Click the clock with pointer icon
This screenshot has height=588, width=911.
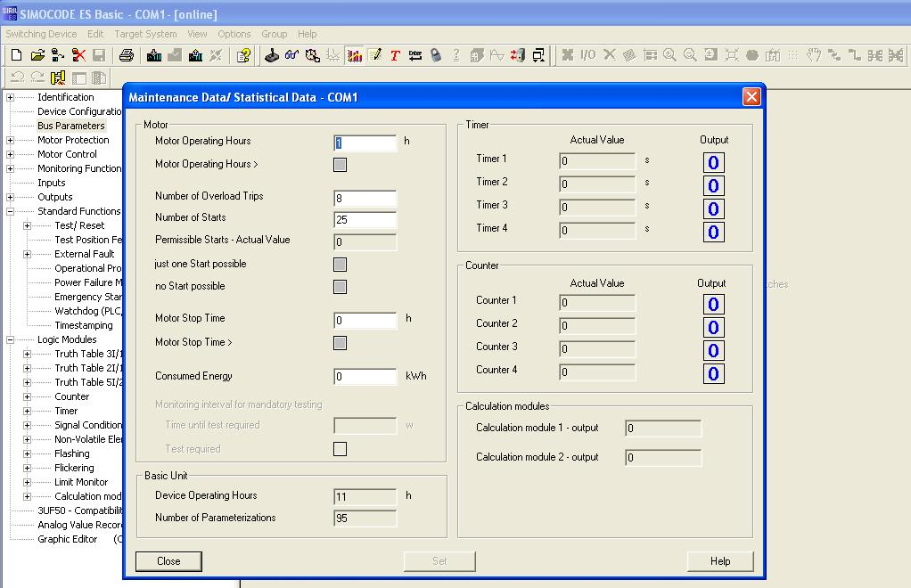tap(313, 55)
